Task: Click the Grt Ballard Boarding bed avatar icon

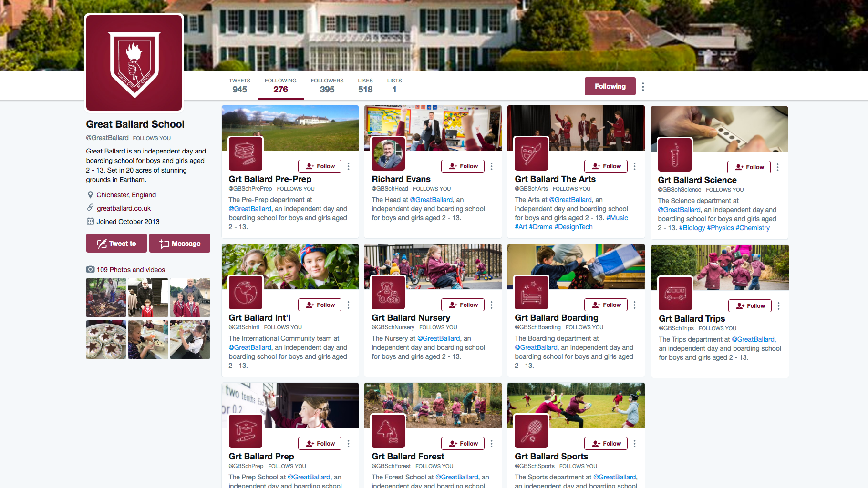Action: point(531,292)
